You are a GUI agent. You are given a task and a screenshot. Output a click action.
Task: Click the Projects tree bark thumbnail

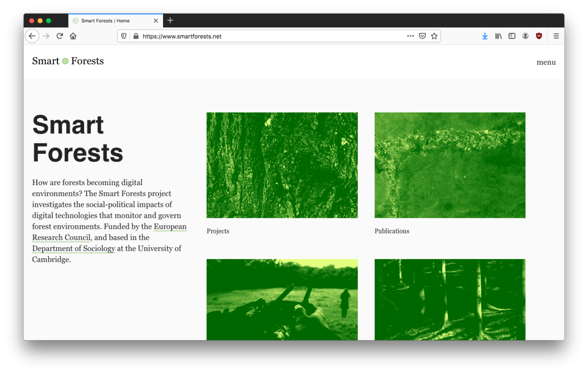coord(282,165)
